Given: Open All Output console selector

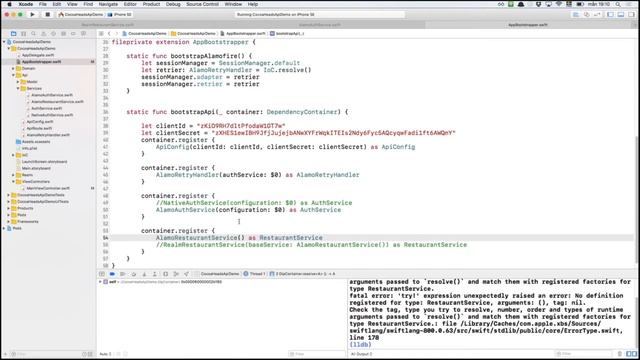Looking at the screenshot, I should (x=362, y=354).
